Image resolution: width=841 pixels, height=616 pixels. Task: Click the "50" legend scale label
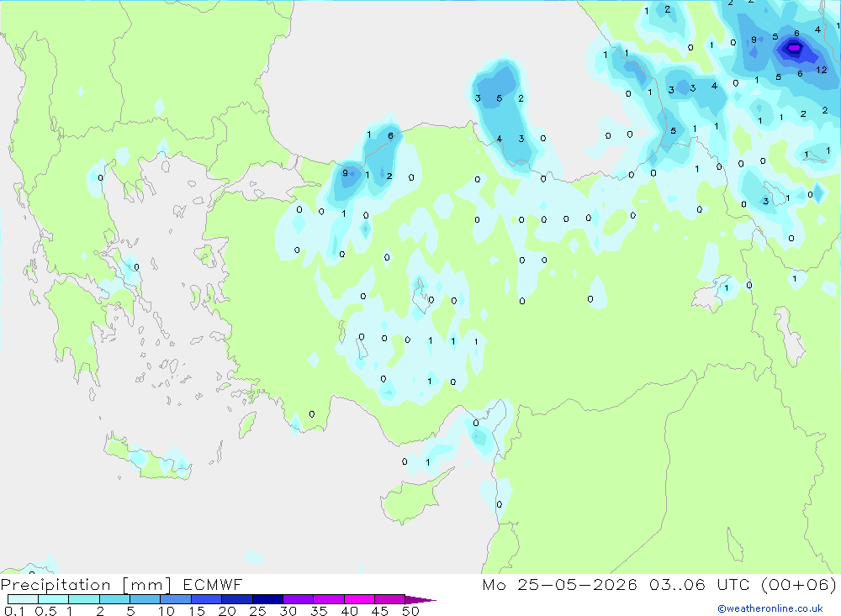tap(410, 611)
